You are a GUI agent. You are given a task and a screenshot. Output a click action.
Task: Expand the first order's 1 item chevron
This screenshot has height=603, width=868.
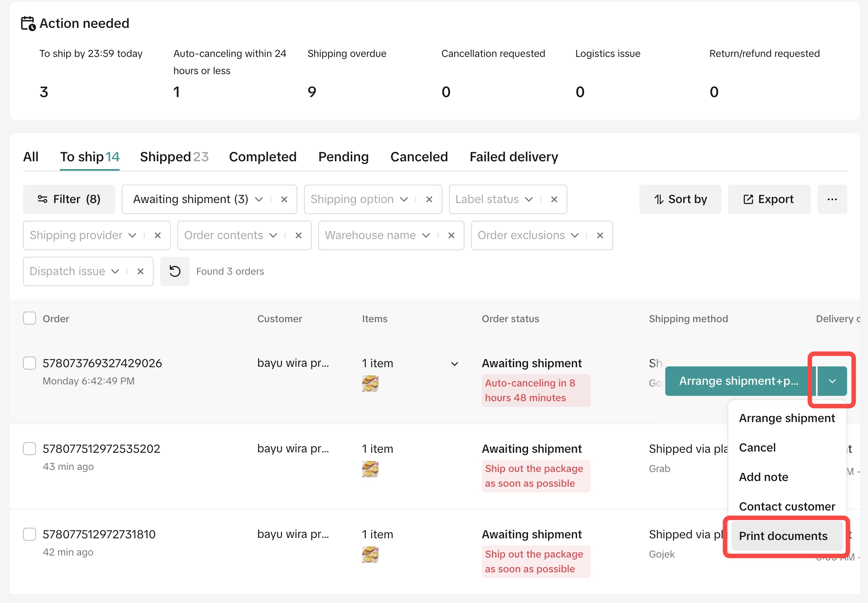454,364
